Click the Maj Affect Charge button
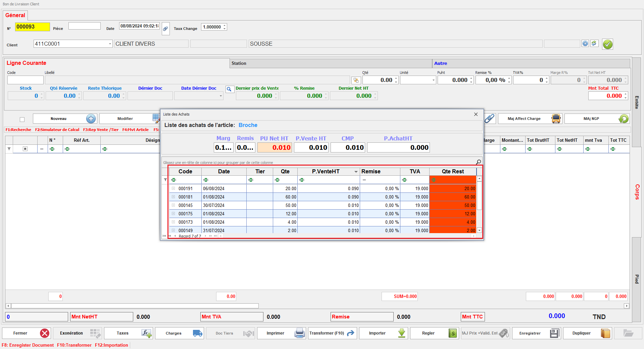Viewport: 644px width, 349px height. pyautogui.click(x=530, y=119)
